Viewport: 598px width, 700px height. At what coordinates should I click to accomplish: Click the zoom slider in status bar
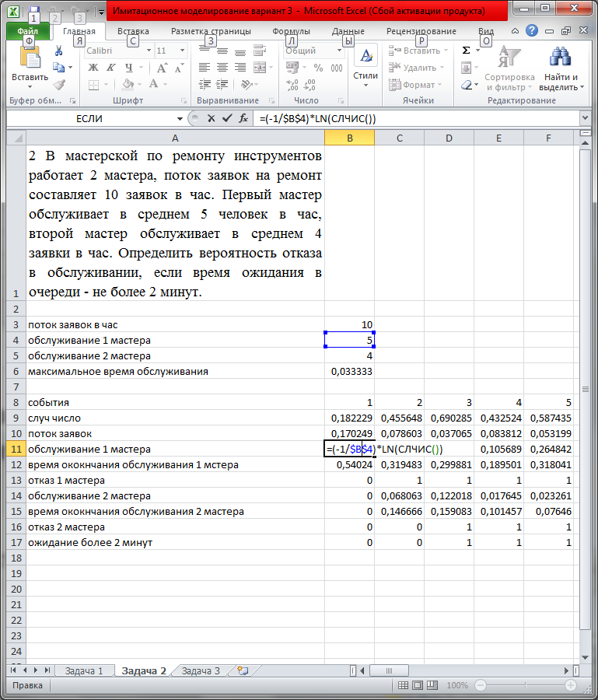coord(525,684)
